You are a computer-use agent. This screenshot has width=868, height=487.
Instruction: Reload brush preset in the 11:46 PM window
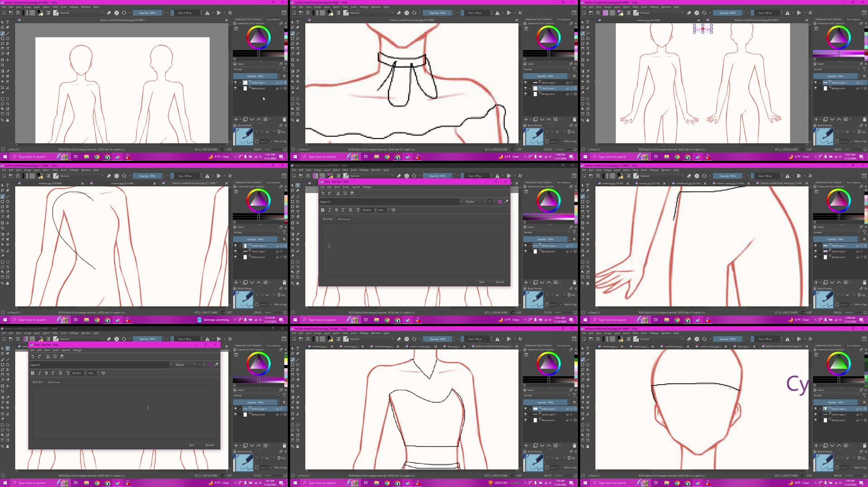pyautogui.click(x=414, y=13)
